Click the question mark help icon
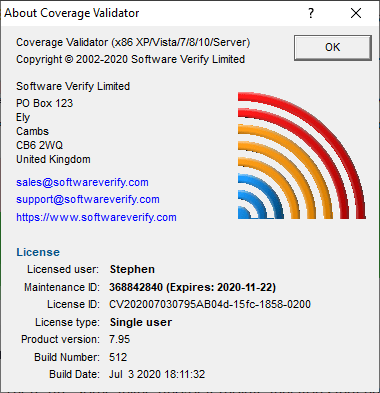This screenshot has width=380, height=393. (x=311, y=13)
